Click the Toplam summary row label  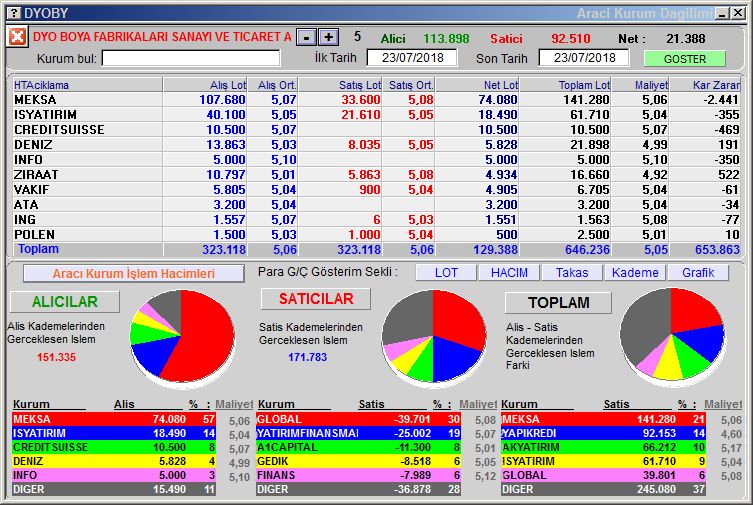(38, 249)
